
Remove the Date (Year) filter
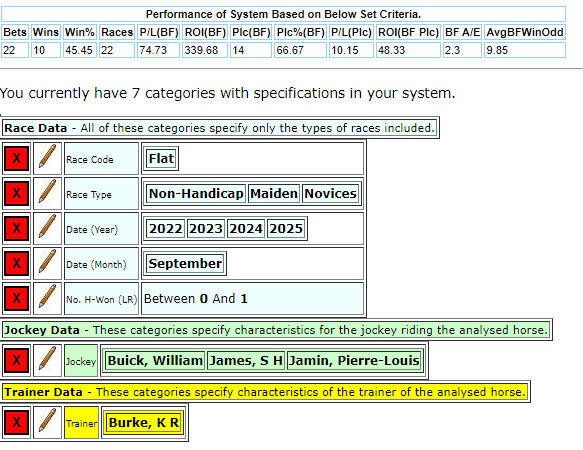(17, 228)
